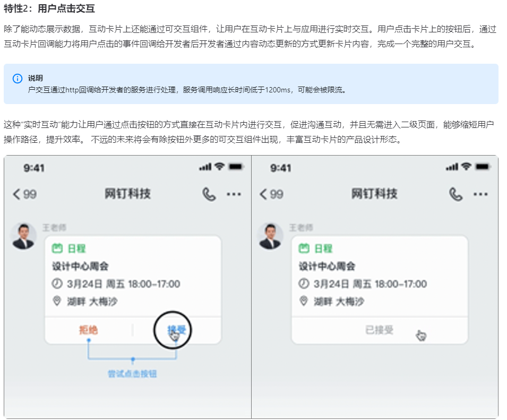Screen dimensions: 507x420
Task: Click green calendar icon on 已接受 card
Action: point(304,248)
